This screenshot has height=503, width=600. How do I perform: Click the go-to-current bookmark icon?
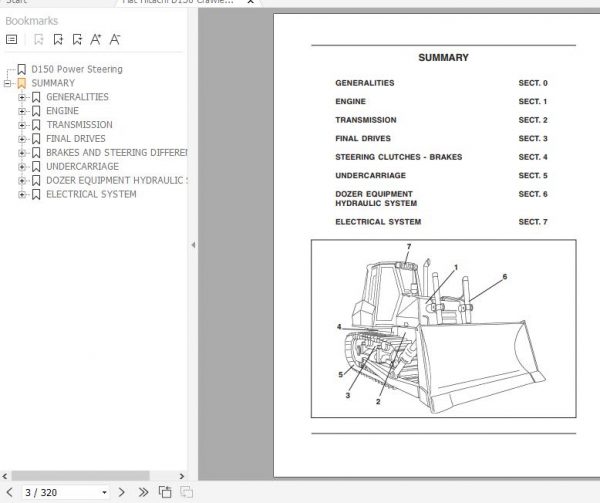[x=77, y=39]
